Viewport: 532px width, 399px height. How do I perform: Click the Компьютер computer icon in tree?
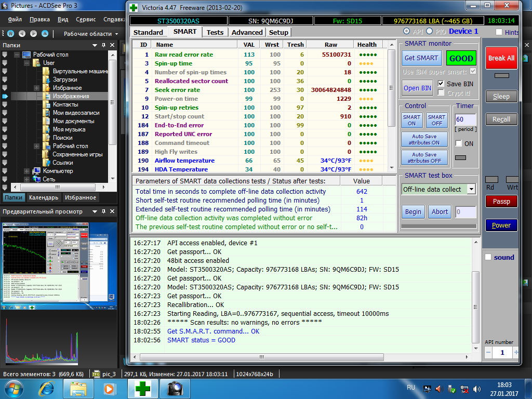point(36,171)
